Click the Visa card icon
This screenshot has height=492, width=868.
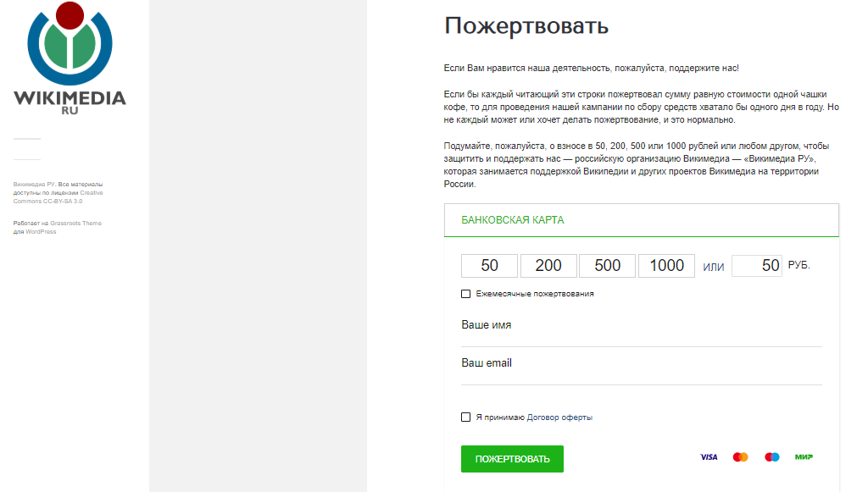tap(709, 457)
